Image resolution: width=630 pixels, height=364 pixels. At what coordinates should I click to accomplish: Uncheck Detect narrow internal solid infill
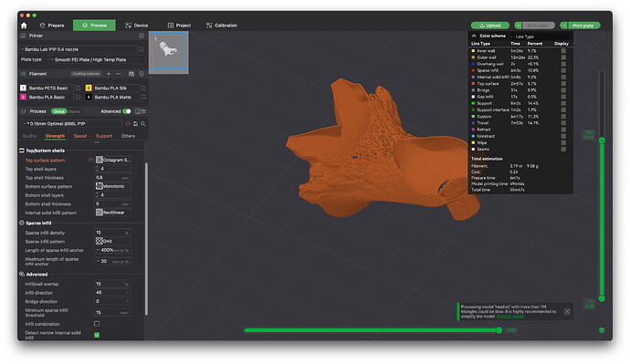[x=97, y=335]
